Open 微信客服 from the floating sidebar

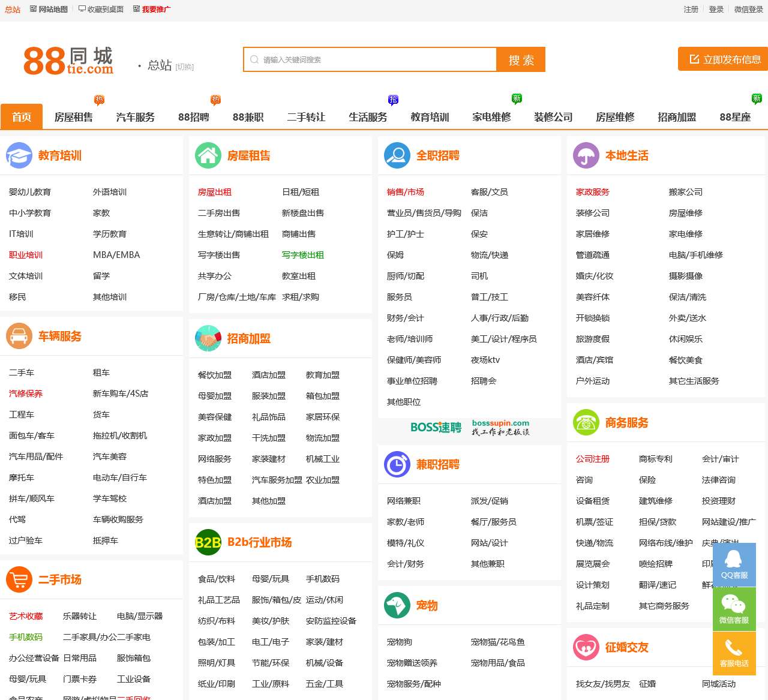pyautogui.click(x=734, y=609)
